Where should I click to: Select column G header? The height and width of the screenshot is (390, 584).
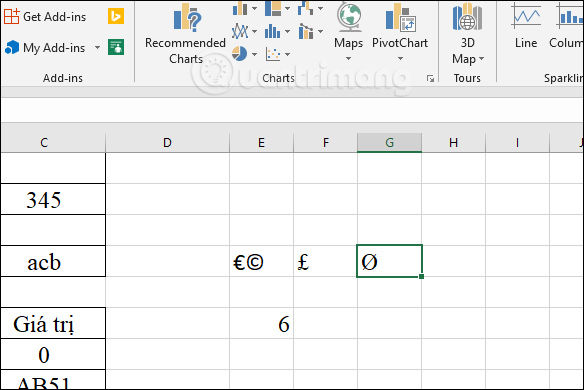(390, 143)
